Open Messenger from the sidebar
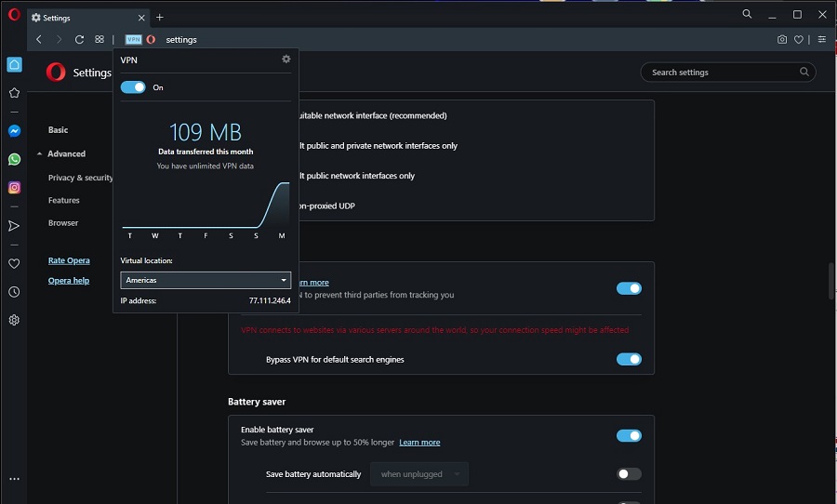 14,131
